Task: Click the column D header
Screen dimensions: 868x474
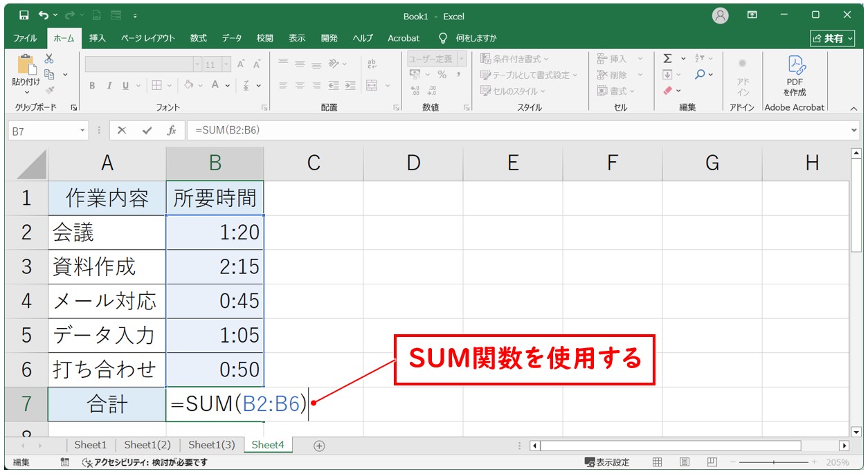Action: (413, 163)
